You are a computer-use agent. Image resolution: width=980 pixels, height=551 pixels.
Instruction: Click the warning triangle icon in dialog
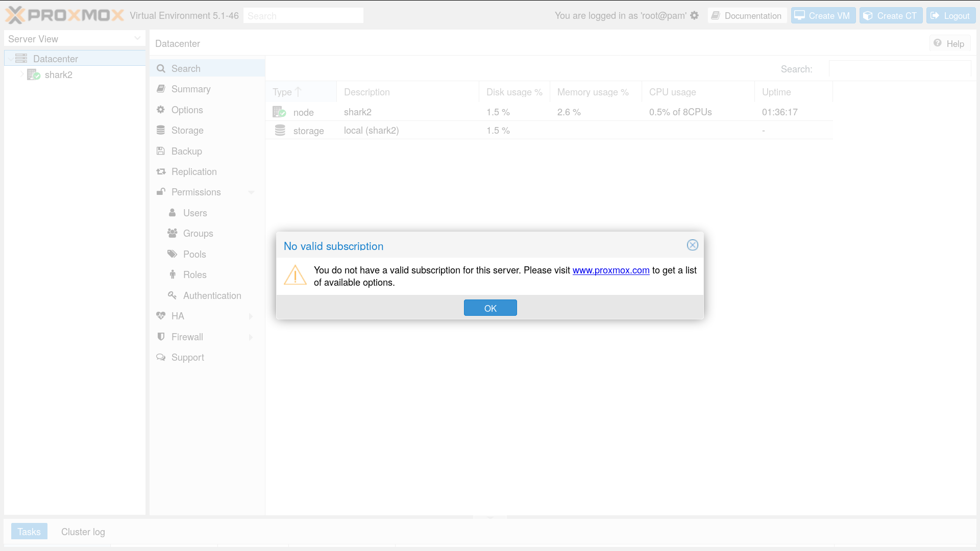pos(295,275)
